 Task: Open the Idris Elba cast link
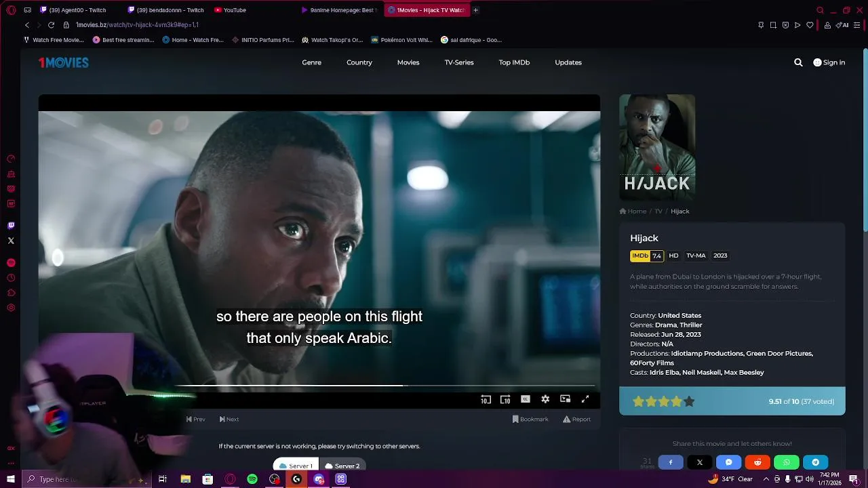tap(663, 373)
